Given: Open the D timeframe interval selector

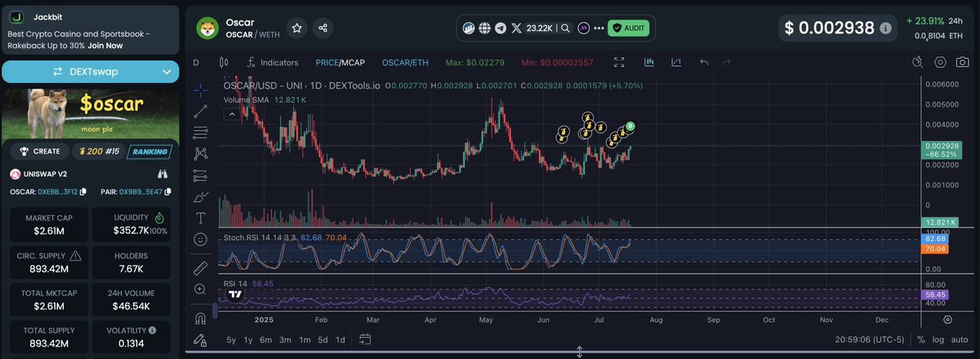Looking at the screenshot, I should click(x=196, y=62).
